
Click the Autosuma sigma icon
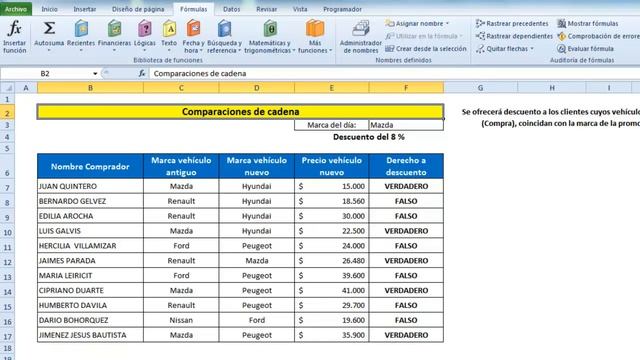click(49, 28)
